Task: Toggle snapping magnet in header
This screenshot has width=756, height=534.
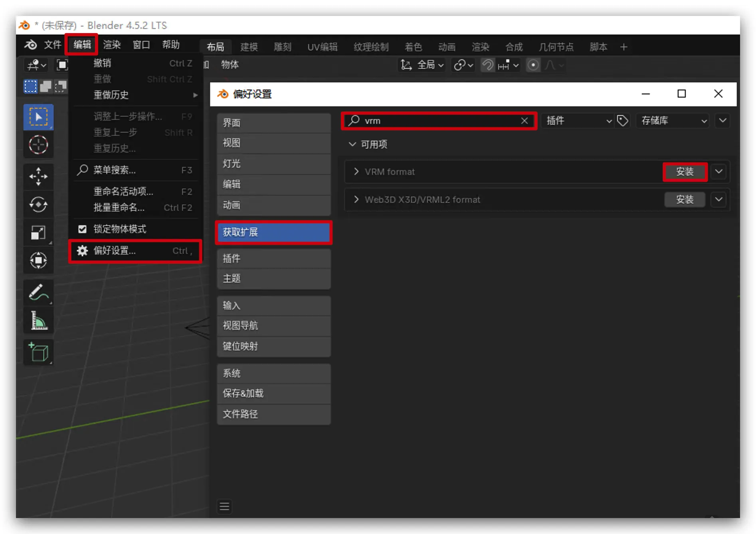Action: coord(487,65)
